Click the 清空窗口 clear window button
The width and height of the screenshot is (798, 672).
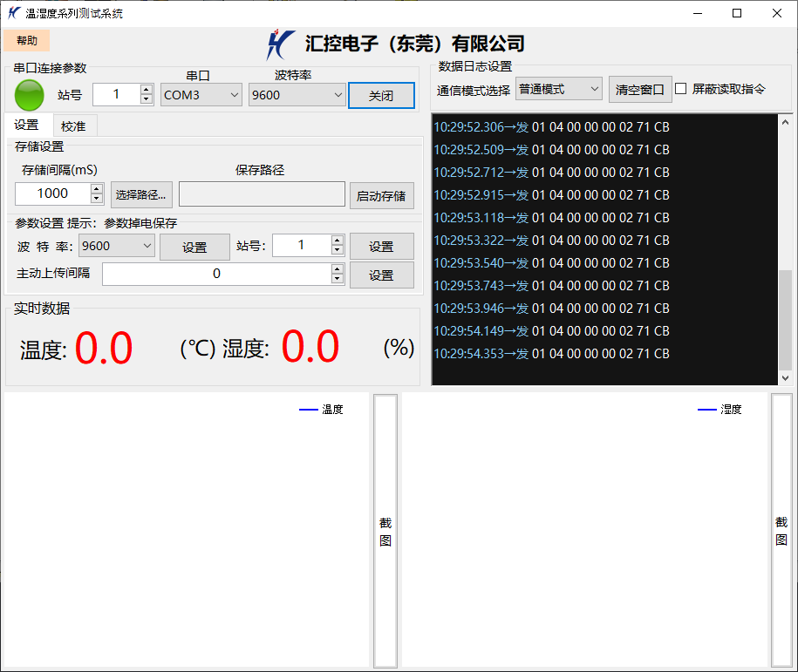[x=640, y=89]
